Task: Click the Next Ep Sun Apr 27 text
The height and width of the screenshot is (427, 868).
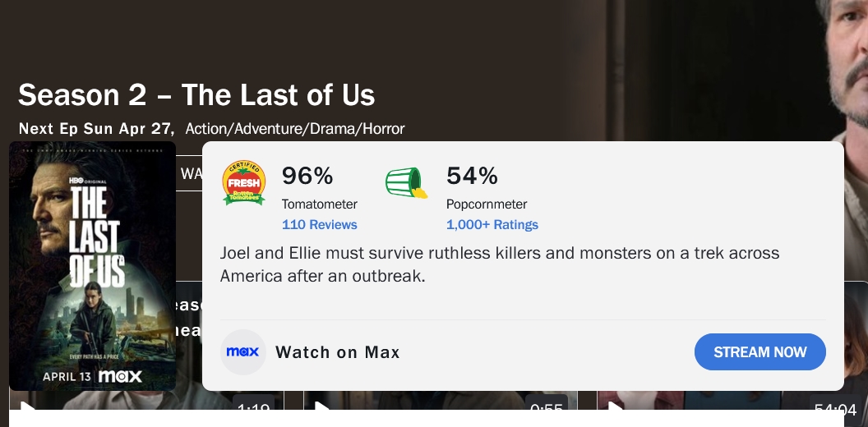Action: pos(96,129)
